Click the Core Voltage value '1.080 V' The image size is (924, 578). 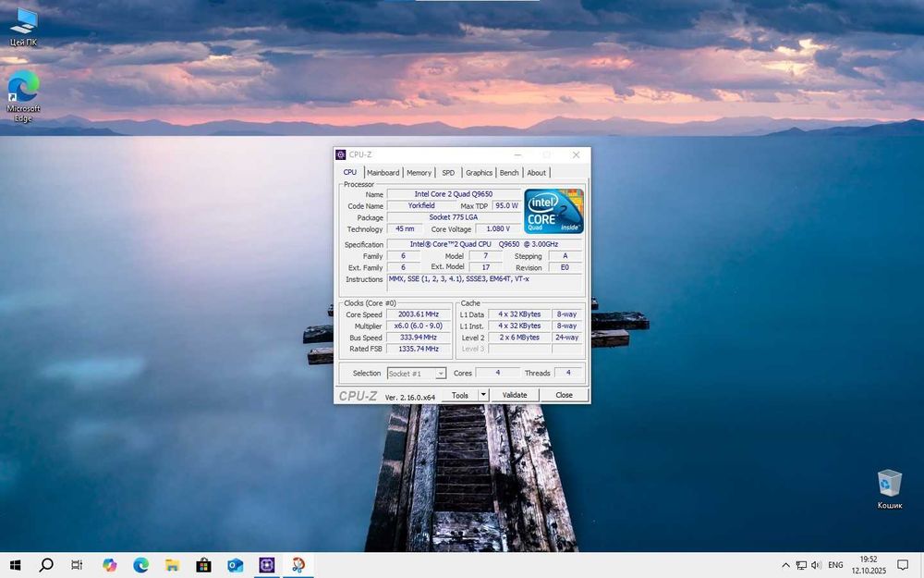tap(498, 228)
